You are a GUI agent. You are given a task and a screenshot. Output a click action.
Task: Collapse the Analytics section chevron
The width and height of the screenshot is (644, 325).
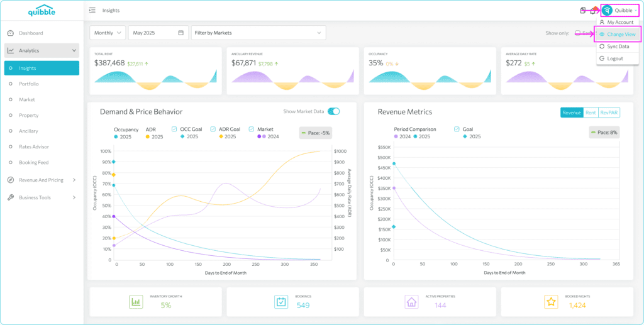(74, 51)
